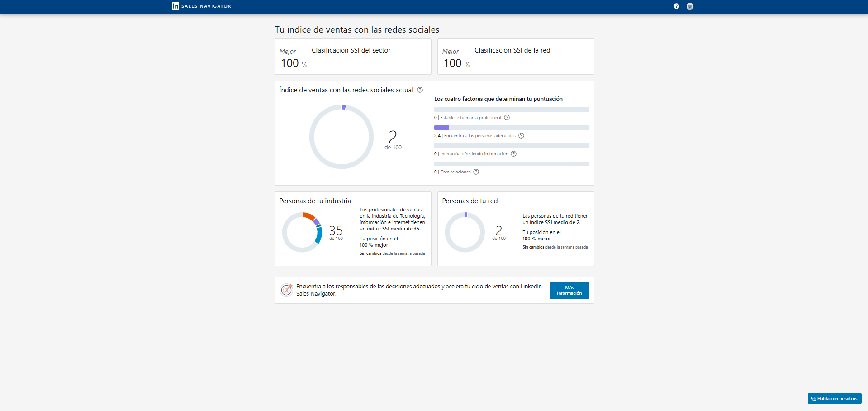Click the main SSI donut chart

coord(342,137)
